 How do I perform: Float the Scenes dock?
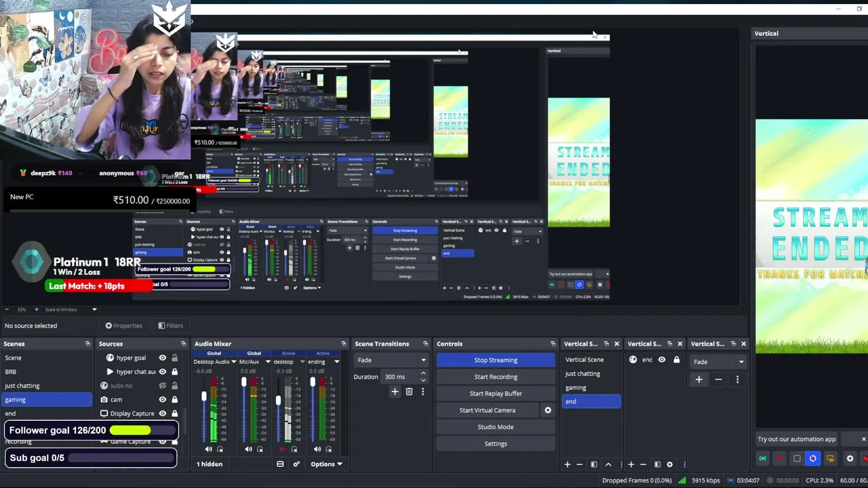(87, 344)
